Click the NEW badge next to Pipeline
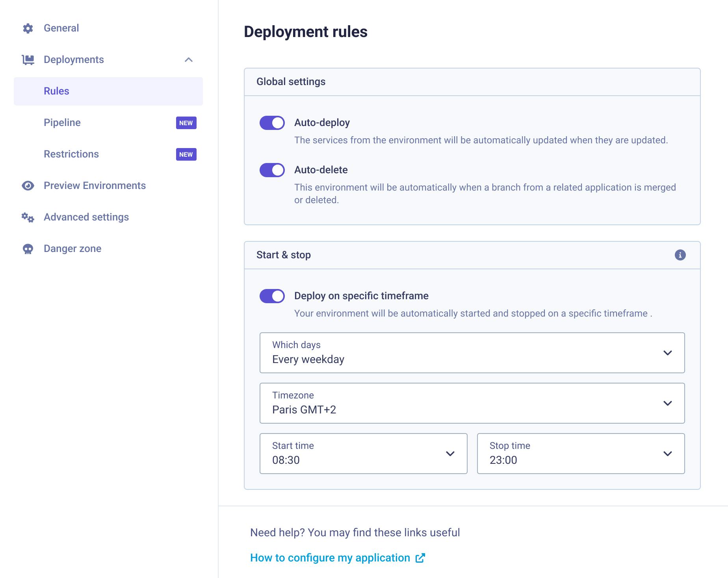The image size is (728, 578). (x=185, y=122)
